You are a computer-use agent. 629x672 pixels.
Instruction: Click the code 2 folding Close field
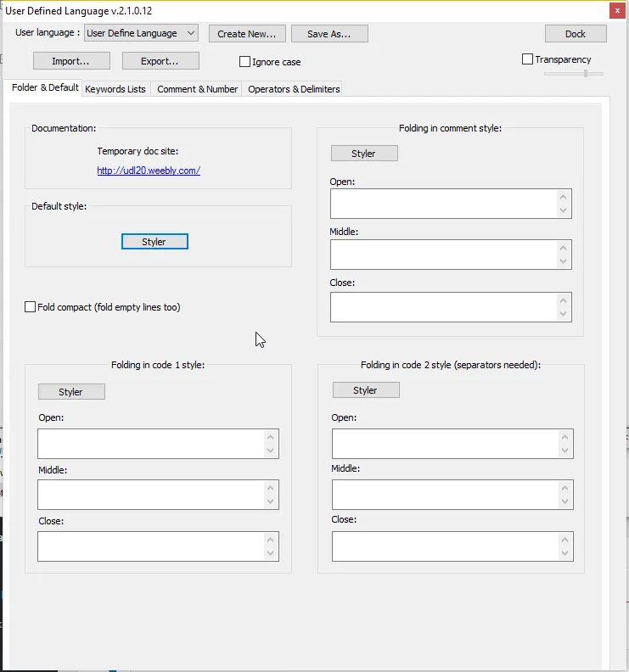[445, 546]
